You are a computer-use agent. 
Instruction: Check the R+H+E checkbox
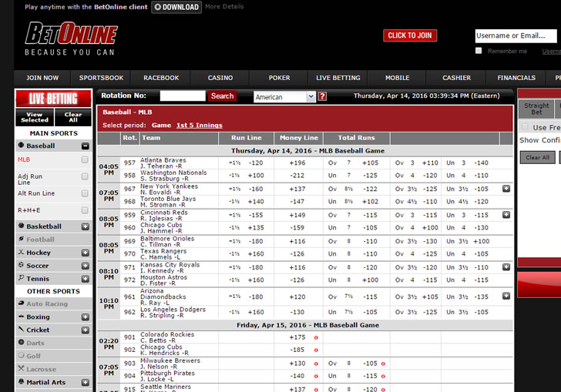click(x=85, y=210)
